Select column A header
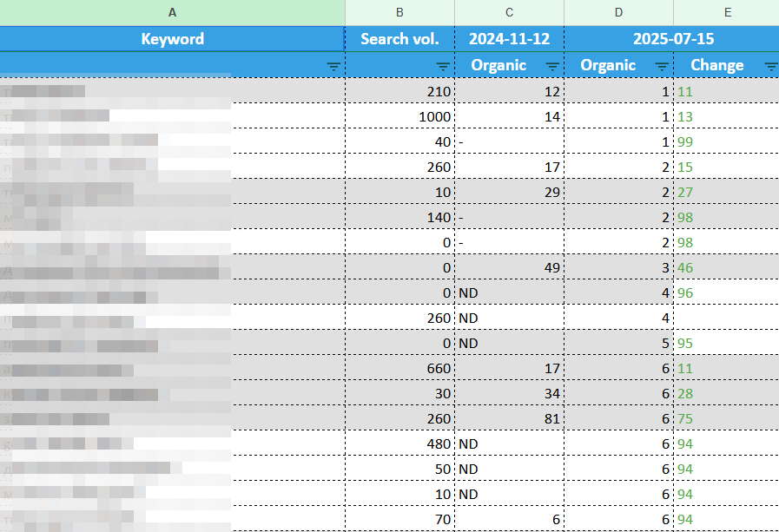Screen dimensions: 779x532 [172, 12]
